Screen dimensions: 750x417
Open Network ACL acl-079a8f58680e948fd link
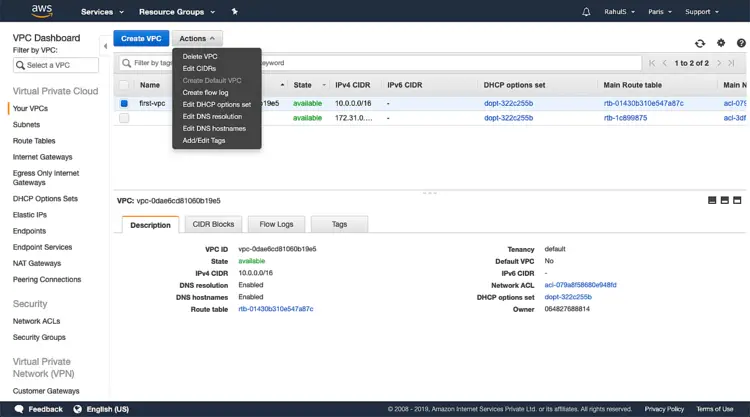(580, 285)
